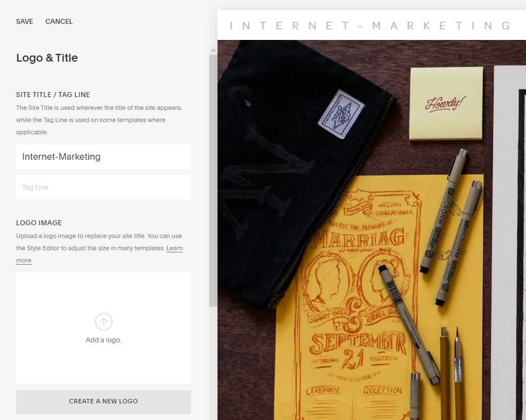Screen dimensions: 526x420
Task: Click the Micron pens in the preview photo
Action: (x=451, y=228)
